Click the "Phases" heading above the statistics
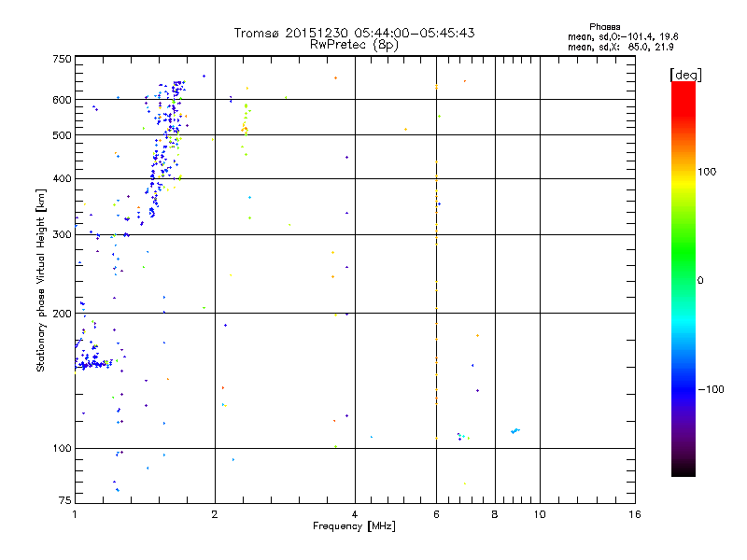Viewport: 747px width, 560px height. (x=604, y=27)
